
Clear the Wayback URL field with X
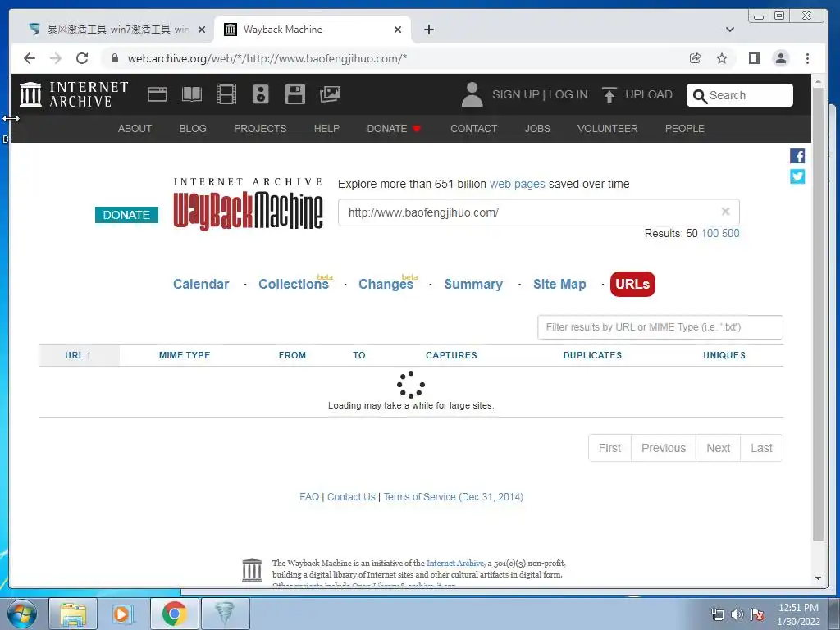tap(725, 212)
